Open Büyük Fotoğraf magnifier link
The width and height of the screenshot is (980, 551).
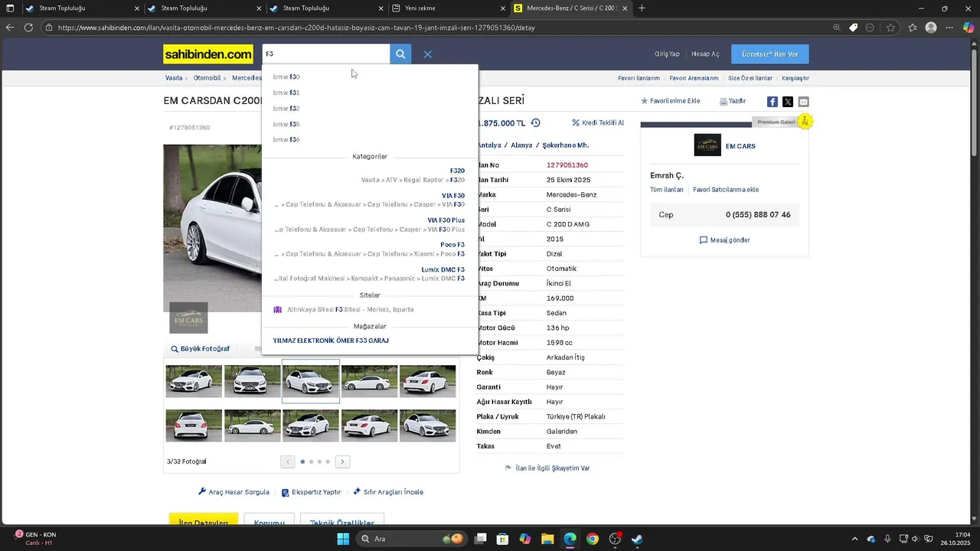pos(200,349)
